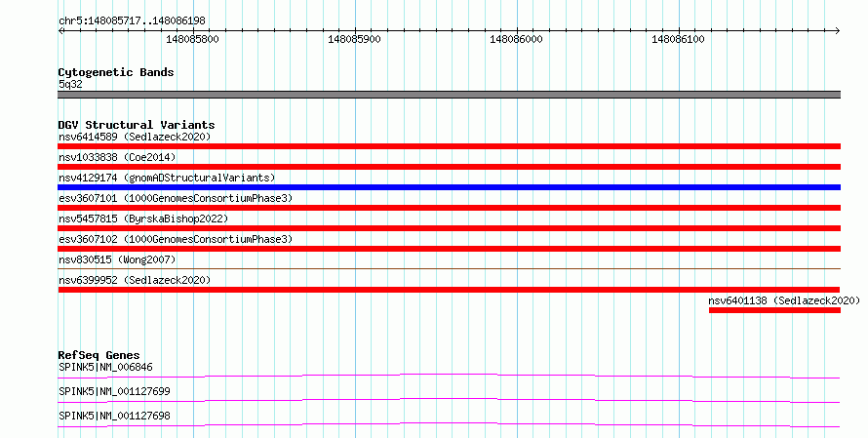Click the 148086000 ruler position label
Screen dimensions: 868x438
pyautogui.click(x=516, y=39)
